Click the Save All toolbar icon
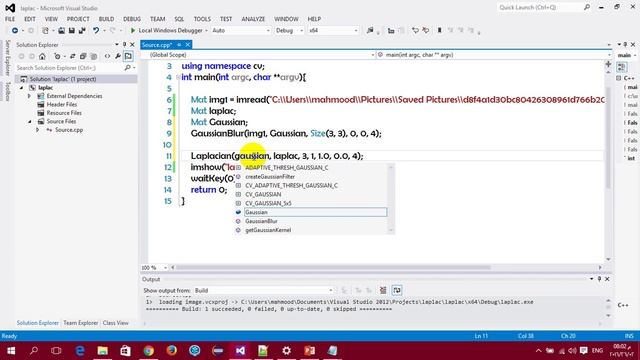640x360 pixels. [82, 31]
